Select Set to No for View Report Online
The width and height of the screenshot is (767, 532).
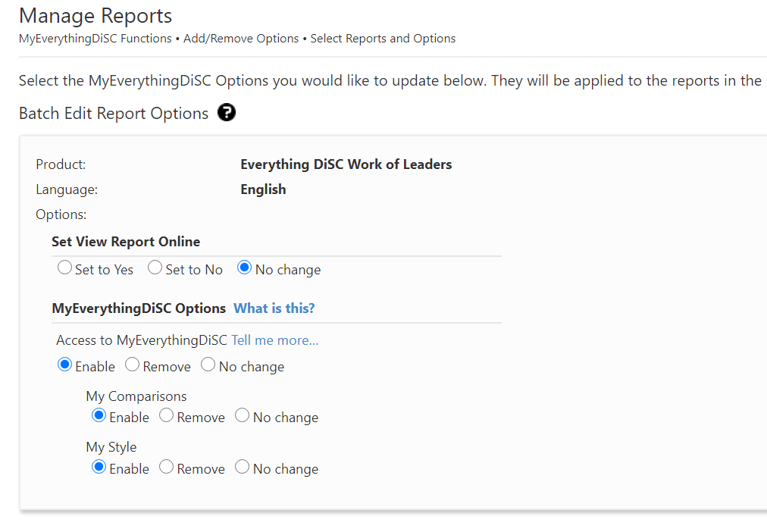click(x=155, y=268)
